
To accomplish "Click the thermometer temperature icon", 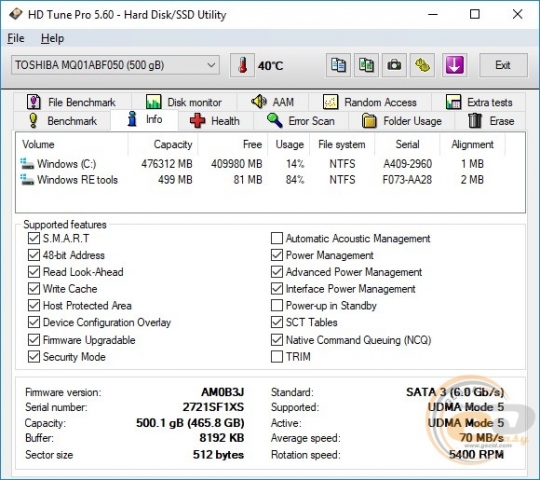I will pos(242,65).
